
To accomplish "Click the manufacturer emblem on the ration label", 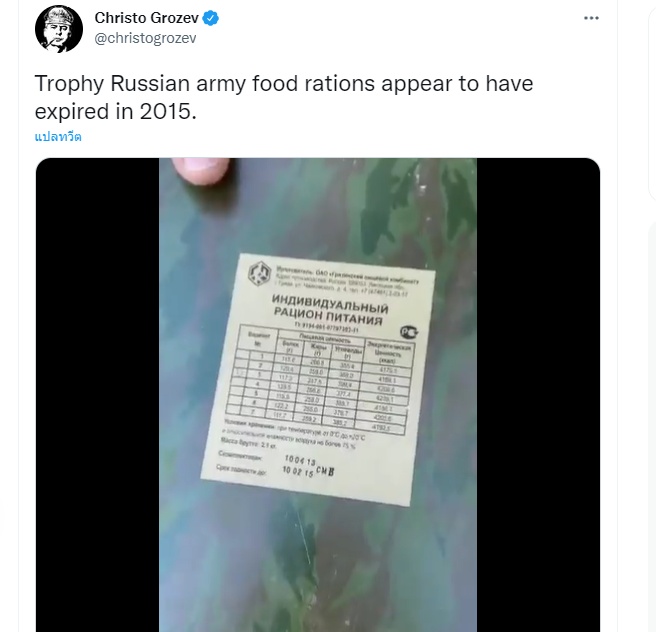I will (260, 272).
